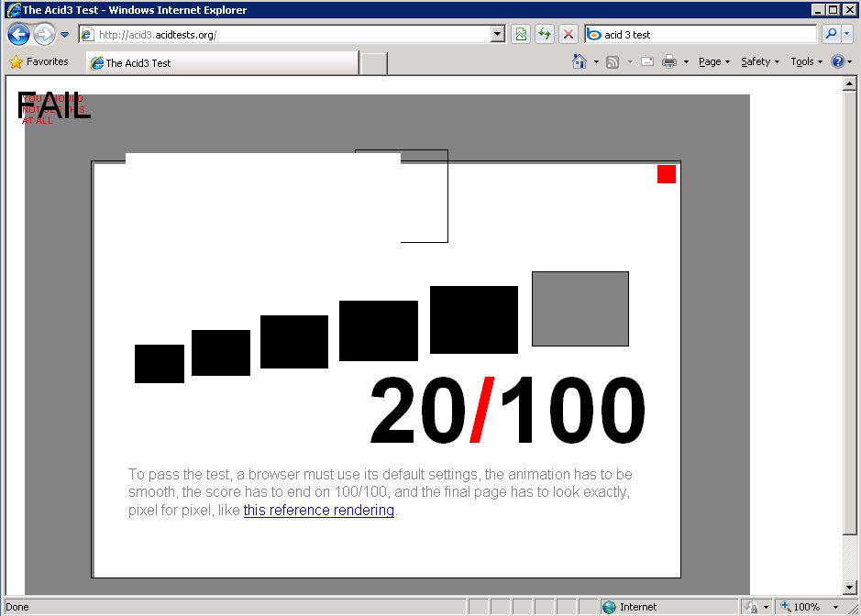Click the Refresh page icon

click(545, 35)
